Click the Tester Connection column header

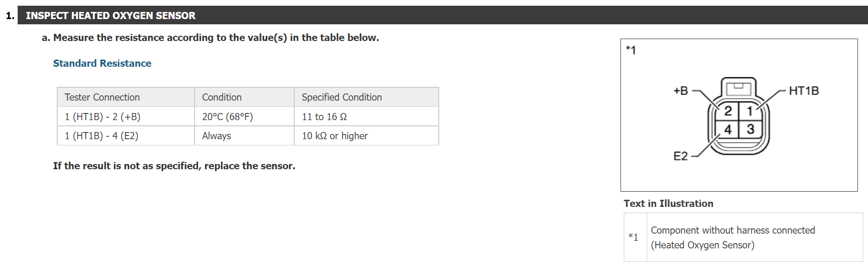[x=102, y=97]
